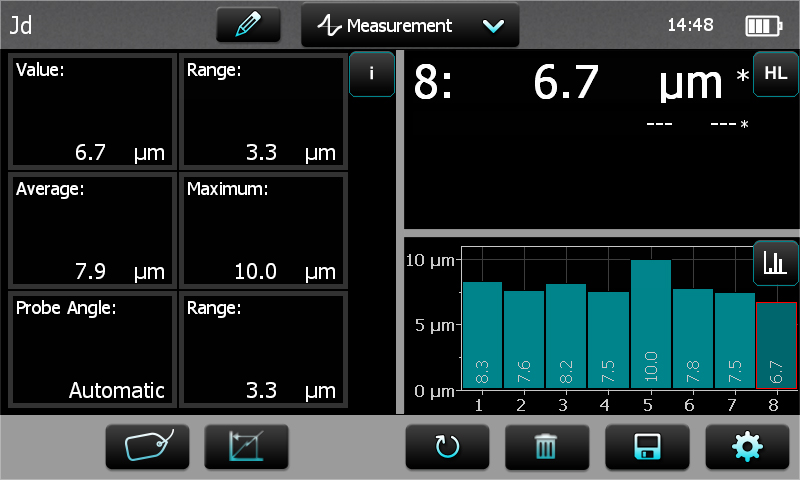Select the Probe Angle Automatic tile

pos(91,348)
